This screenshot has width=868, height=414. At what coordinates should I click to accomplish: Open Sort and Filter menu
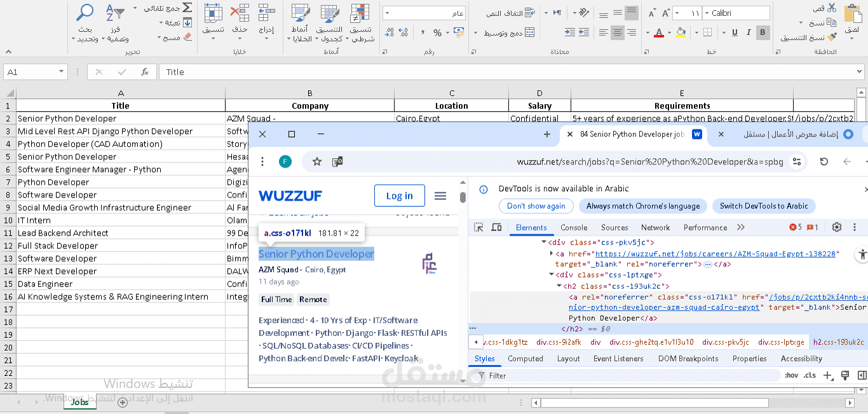(x=116, y=23)
